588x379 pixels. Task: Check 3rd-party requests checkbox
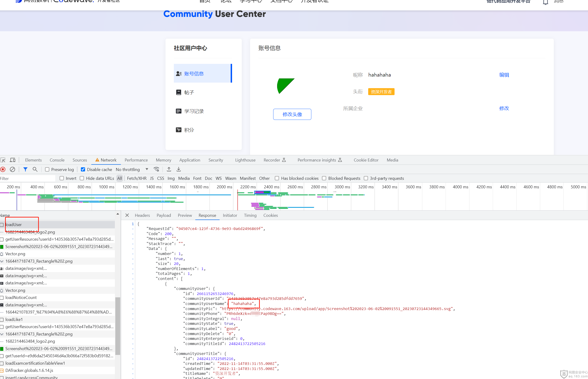coord(366,178)
